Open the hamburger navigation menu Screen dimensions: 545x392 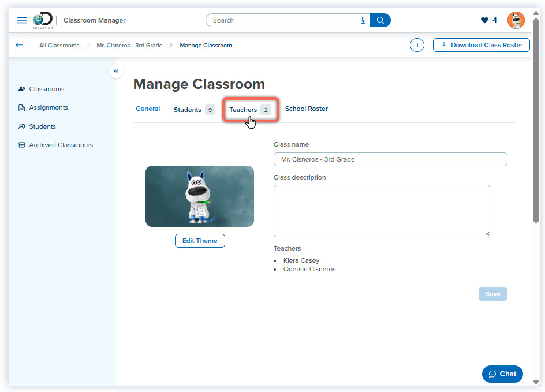click(x=22, y=20)
